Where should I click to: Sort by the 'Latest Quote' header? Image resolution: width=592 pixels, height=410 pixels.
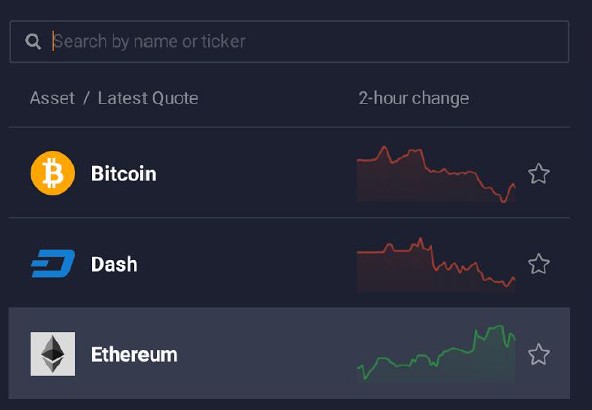tap(148, 98)
